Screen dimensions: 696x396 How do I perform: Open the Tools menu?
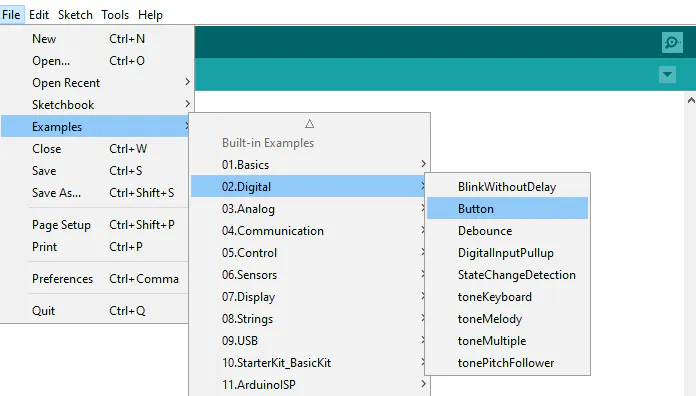pos(115,15)
